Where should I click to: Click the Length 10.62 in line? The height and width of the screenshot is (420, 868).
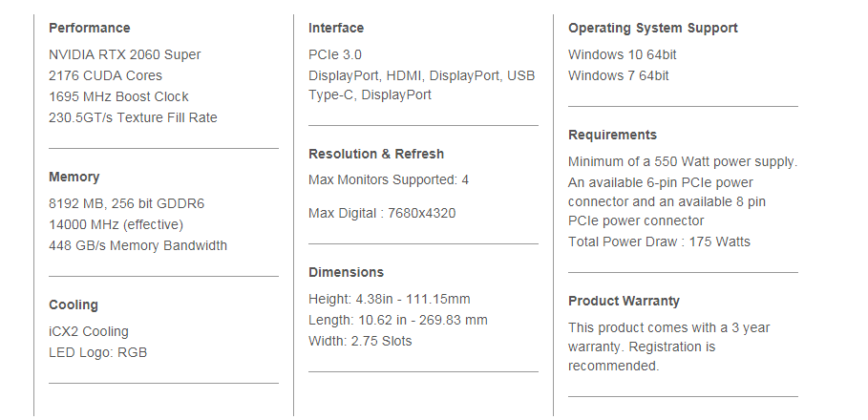coord(398,321)
